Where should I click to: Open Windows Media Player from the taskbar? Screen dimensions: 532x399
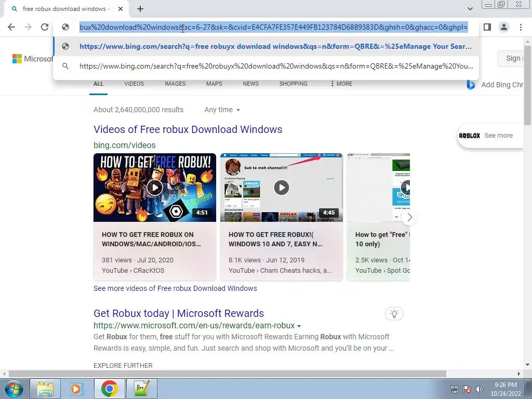click(x=77, y=389)
